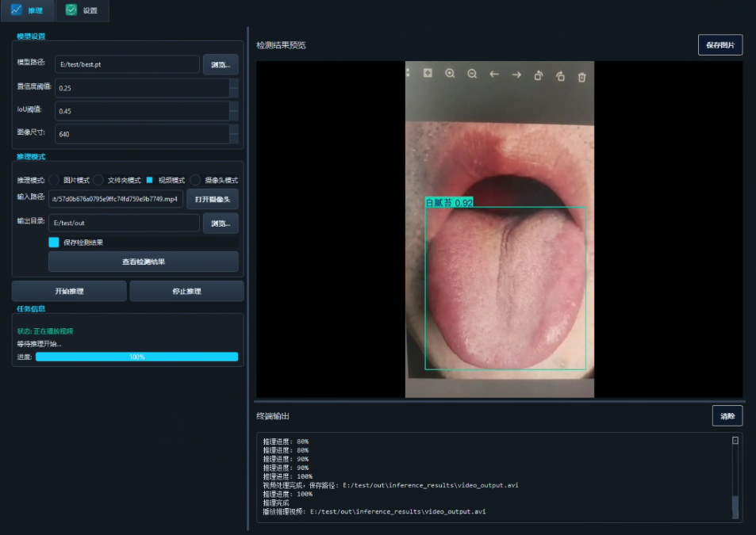This screenshot has height=535, width=756.
Task: Increase the 置信度阈值 value with up arrow
Action: [234, 83]
